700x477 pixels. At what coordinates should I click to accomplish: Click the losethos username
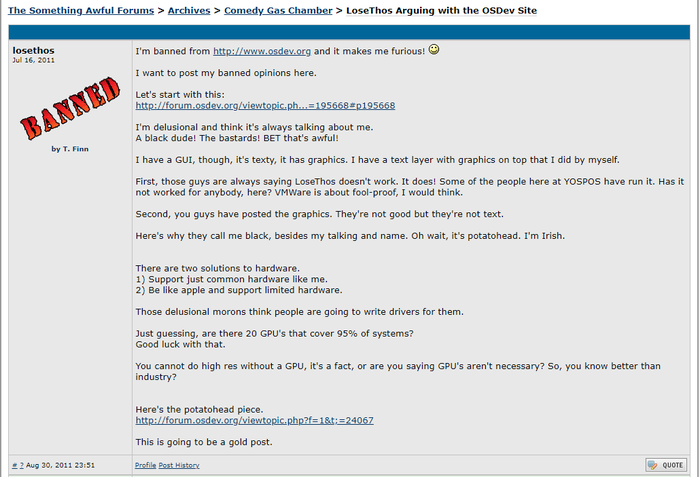tap(33, 49)
